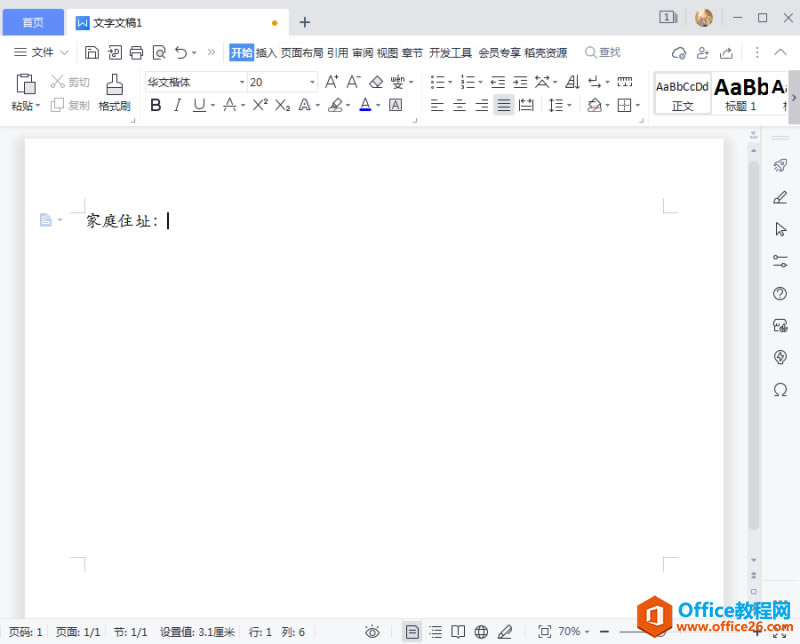800x644 pixels.
Task: Click the 查找 search button
Action: click(603, 52)
